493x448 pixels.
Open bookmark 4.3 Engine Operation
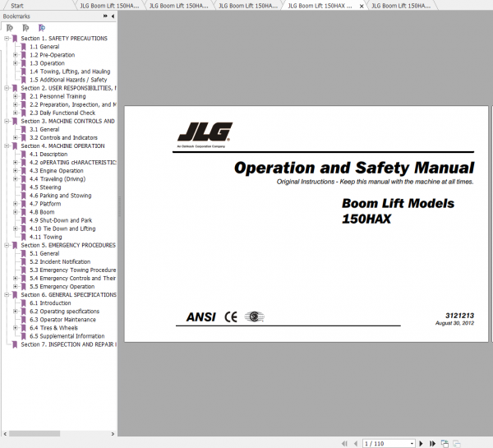57,171
